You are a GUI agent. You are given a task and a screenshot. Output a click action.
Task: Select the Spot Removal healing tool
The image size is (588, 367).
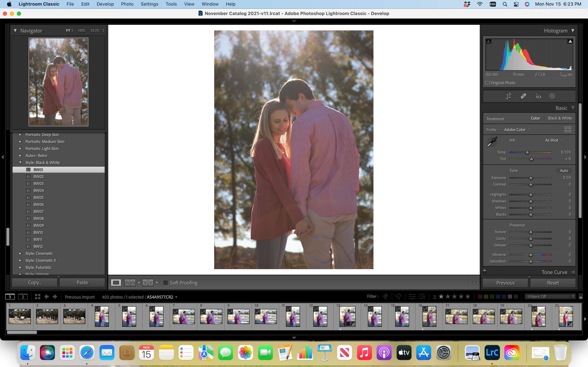523,96
